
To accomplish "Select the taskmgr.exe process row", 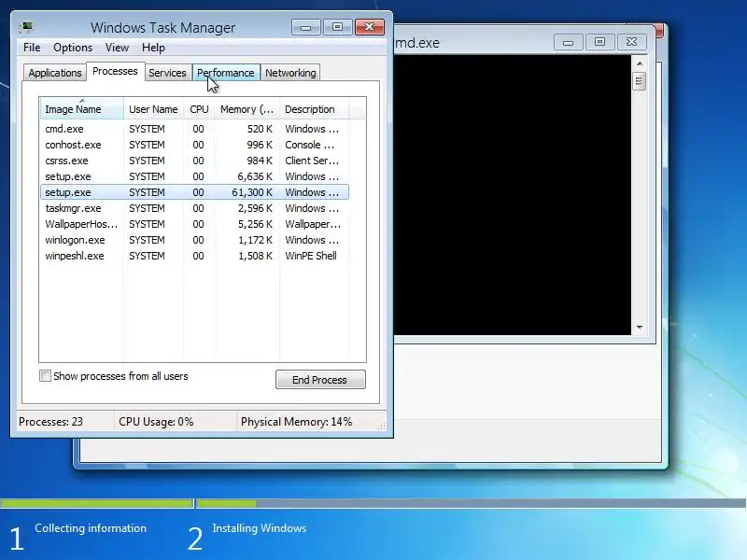I will 195,208.
